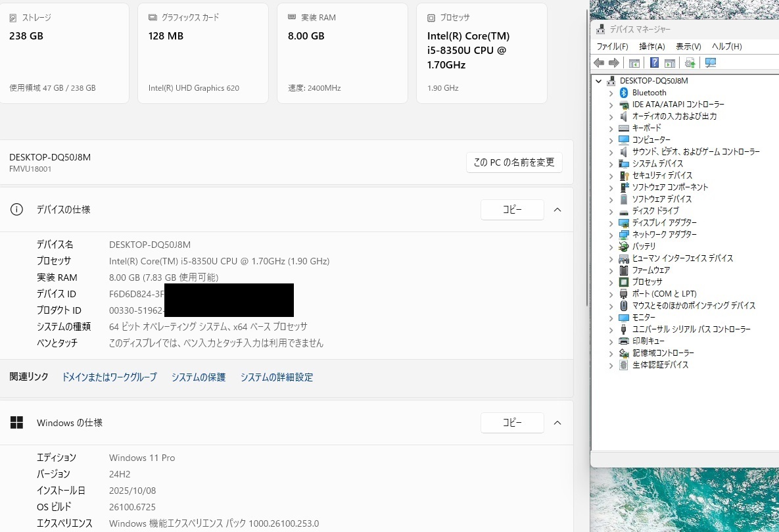Click the OS build value 26100.6725
Viewport: 779px width, 532px height.
(x=132, y=507)
